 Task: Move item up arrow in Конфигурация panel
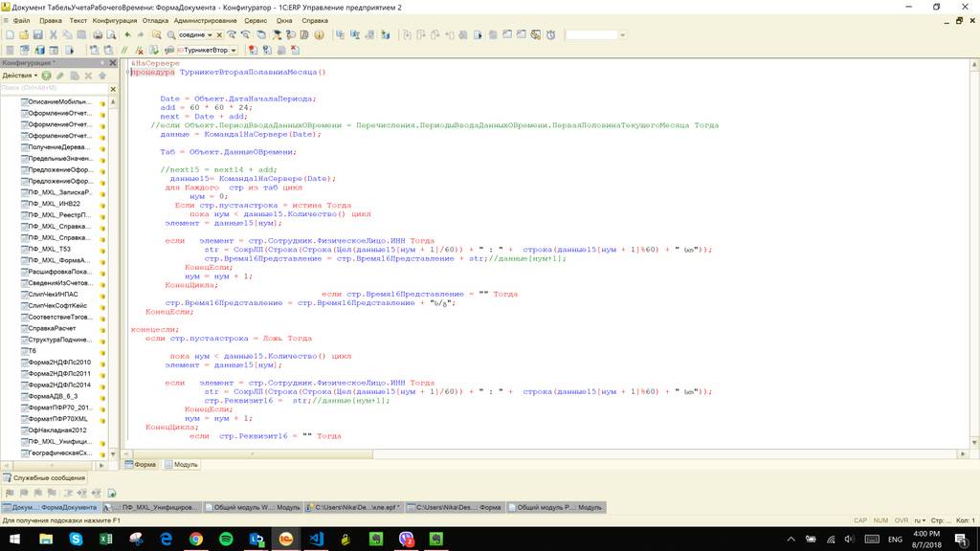tap(101, 76)
